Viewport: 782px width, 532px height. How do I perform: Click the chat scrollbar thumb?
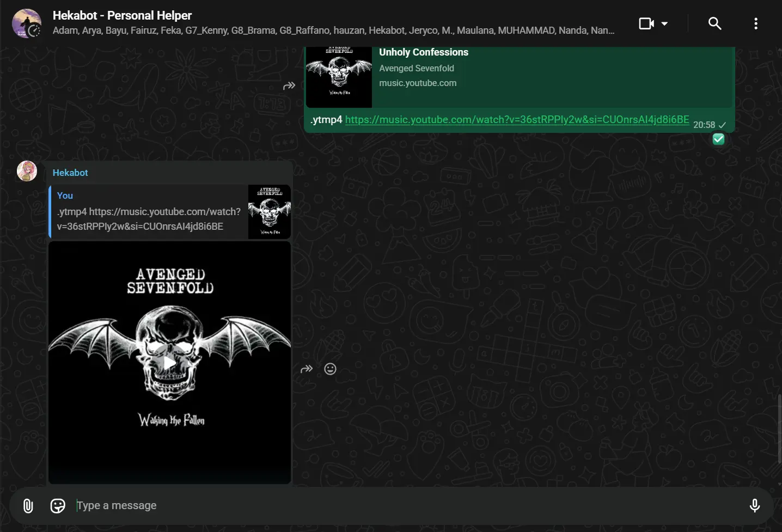(x=779, y=429)
